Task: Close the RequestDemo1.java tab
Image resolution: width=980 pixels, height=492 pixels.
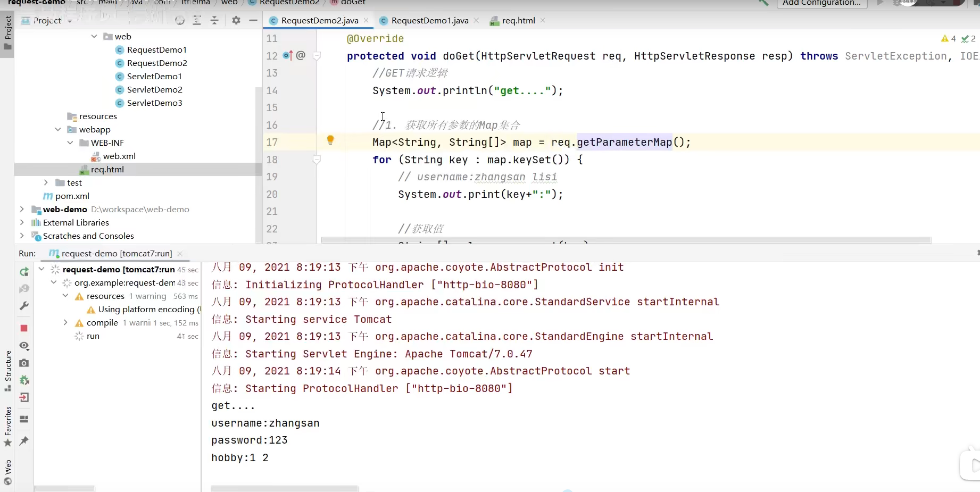Action: click(476, 20)
